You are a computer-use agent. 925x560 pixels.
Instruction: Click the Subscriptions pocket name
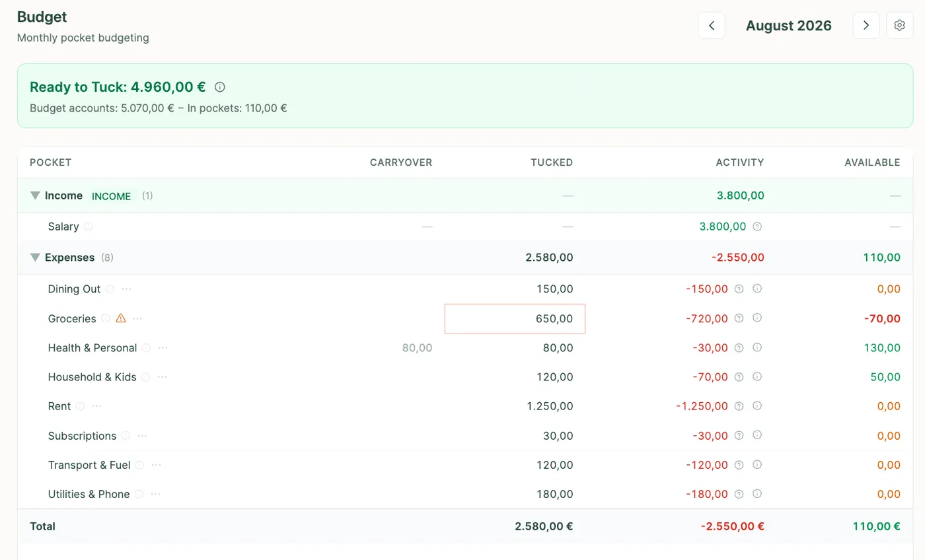click(x=82, y=436)
